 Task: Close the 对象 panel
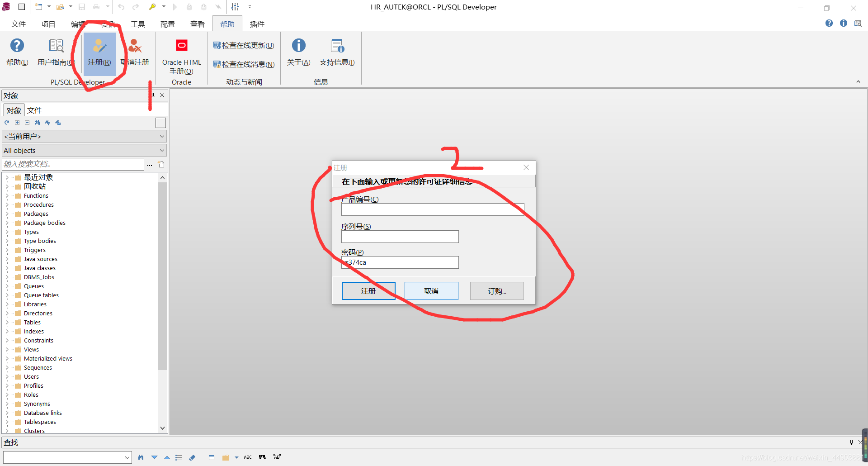[162, 95]
